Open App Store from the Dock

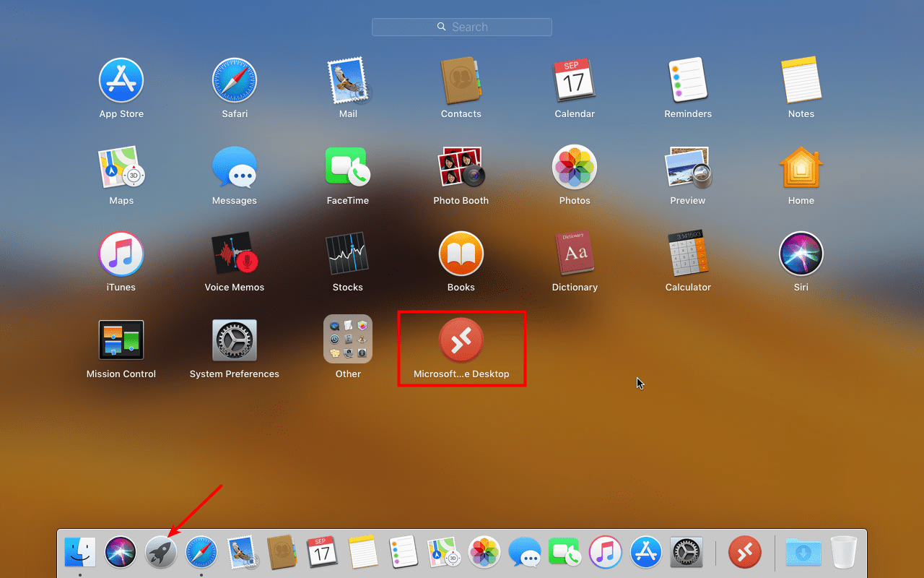(646, 553)
